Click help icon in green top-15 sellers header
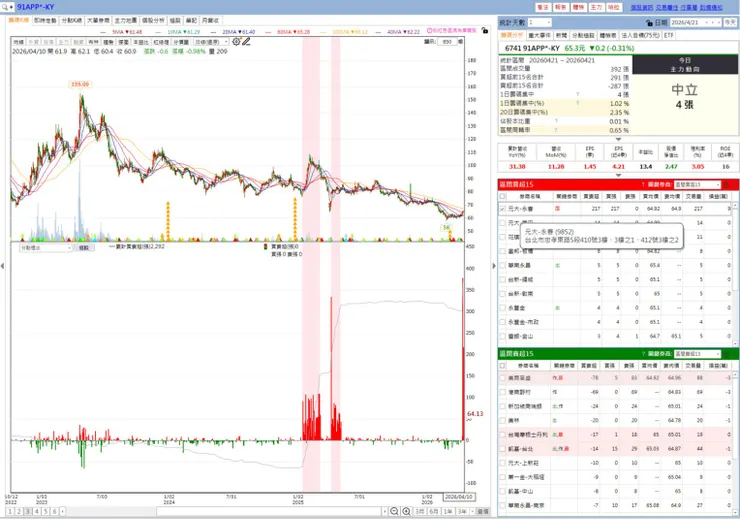This screenshot has width=740, height=519. [x=643, y=354]
